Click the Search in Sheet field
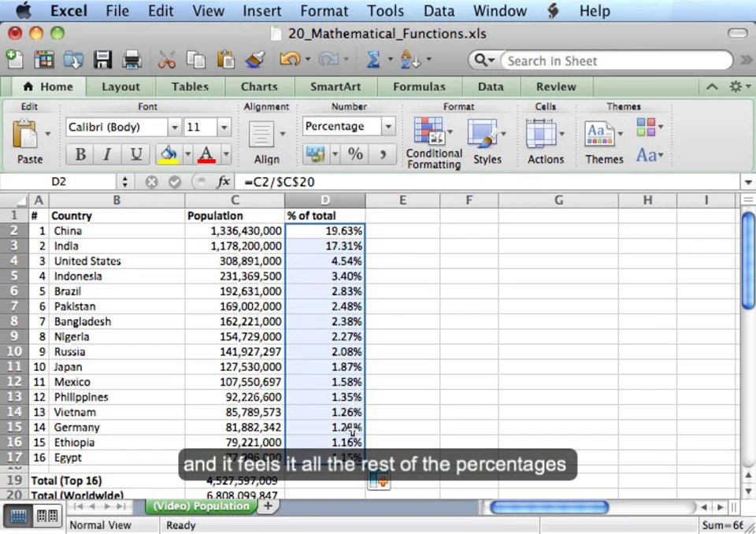The image size is (756, 534). pos(617,61)
